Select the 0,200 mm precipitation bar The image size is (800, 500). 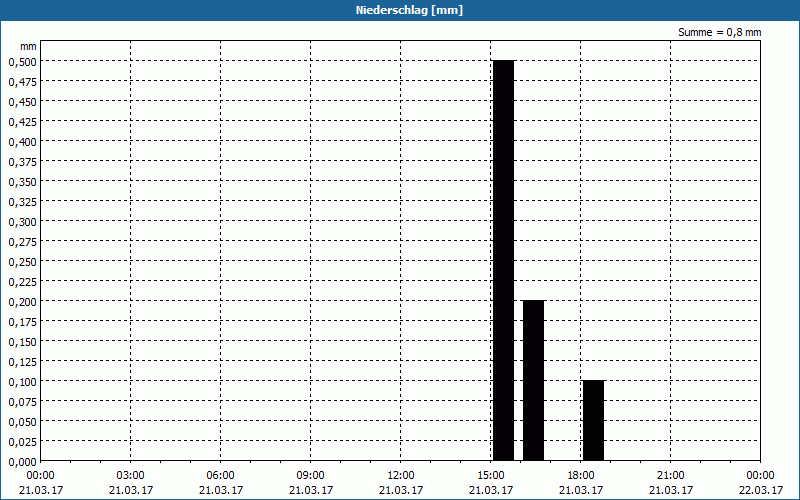[x=533, y=380]
